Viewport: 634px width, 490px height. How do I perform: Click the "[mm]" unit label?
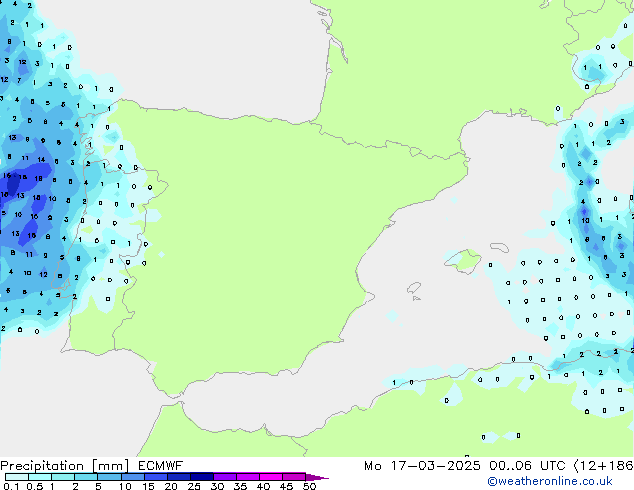click(x=110, y=466)
